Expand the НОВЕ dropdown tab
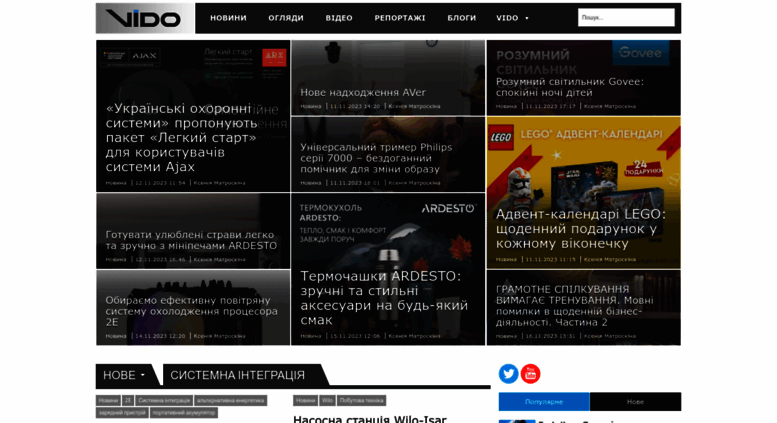The width and height of the screenshot is (777, 423). [124, 375]
